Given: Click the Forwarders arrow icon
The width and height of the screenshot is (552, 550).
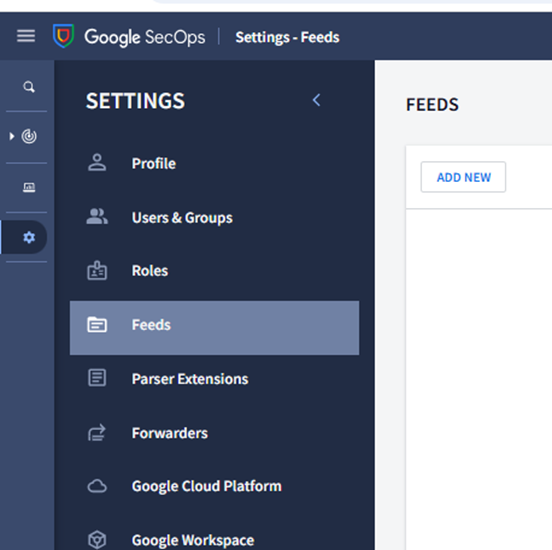Looking at the screenshot, I should [97, 432].
